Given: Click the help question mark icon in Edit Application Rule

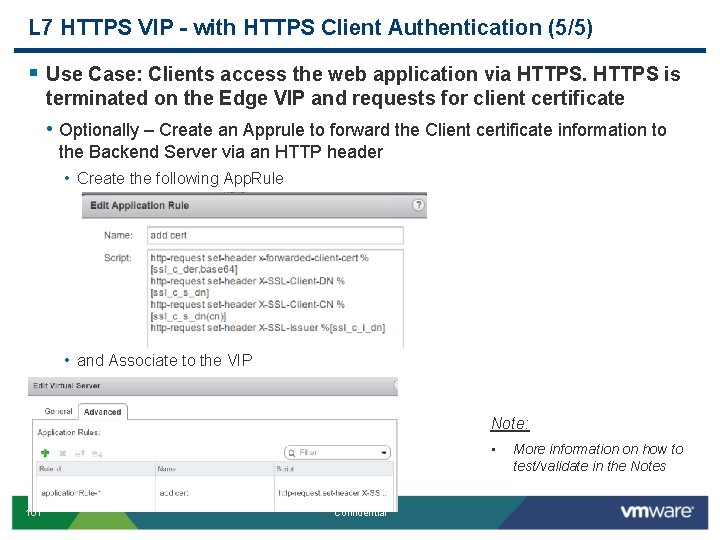Looking at the screenshot, I should coord(418,205).
